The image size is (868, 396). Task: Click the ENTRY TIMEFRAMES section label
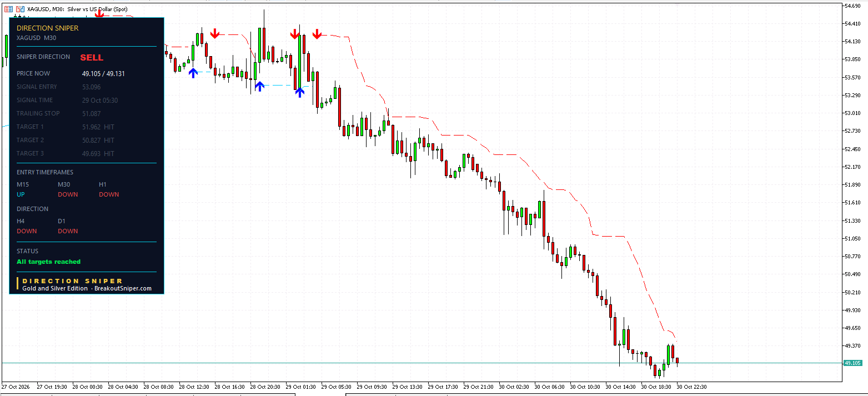coord(45,172)
